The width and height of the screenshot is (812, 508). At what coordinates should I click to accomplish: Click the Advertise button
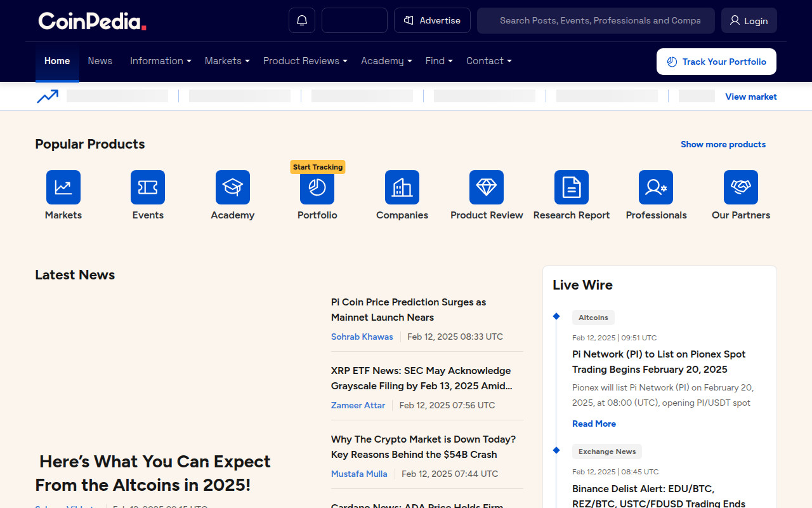coord(432,20)
